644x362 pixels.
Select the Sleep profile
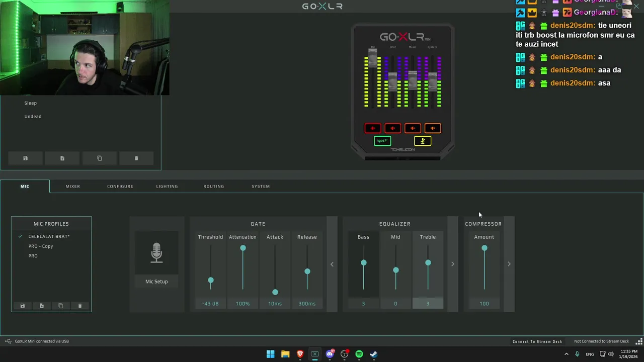point(30,103)
